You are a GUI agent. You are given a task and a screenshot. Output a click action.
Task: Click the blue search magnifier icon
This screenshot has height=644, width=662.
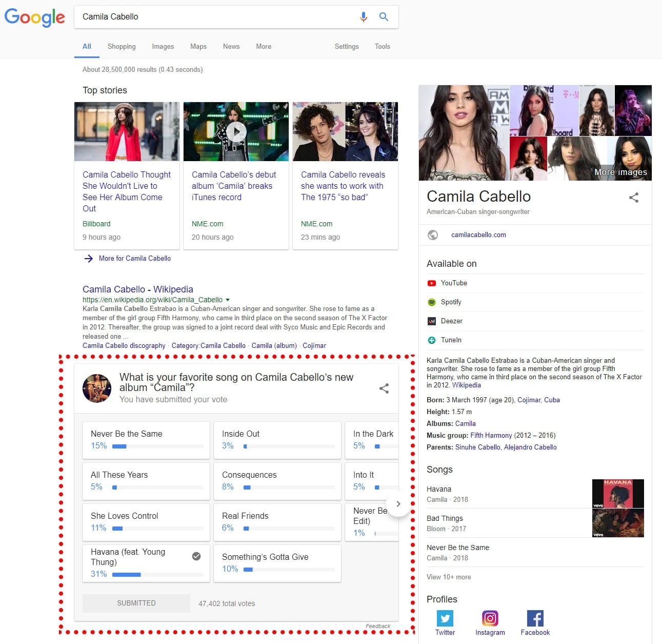(384, 17)
